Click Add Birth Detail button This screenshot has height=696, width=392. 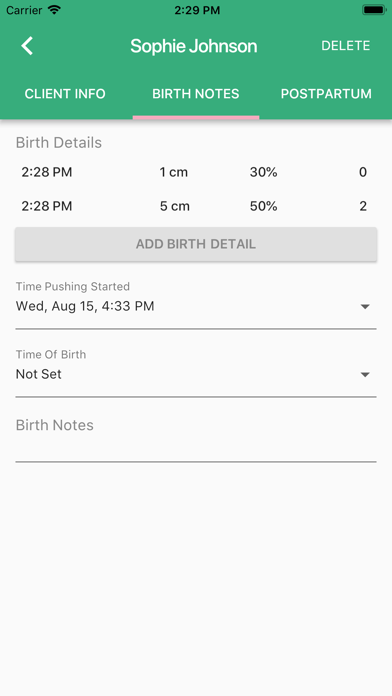point(196,244)
